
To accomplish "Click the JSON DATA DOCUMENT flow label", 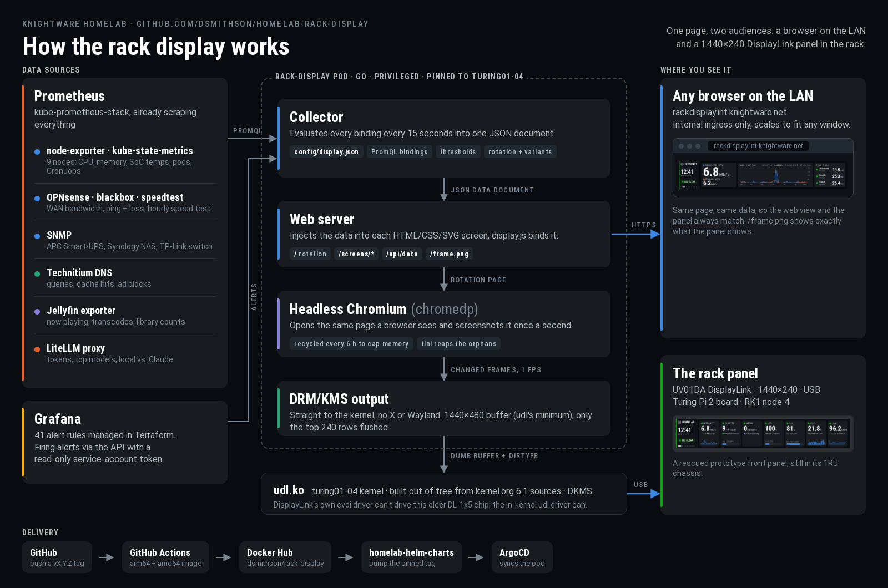I will coord(492,190).
